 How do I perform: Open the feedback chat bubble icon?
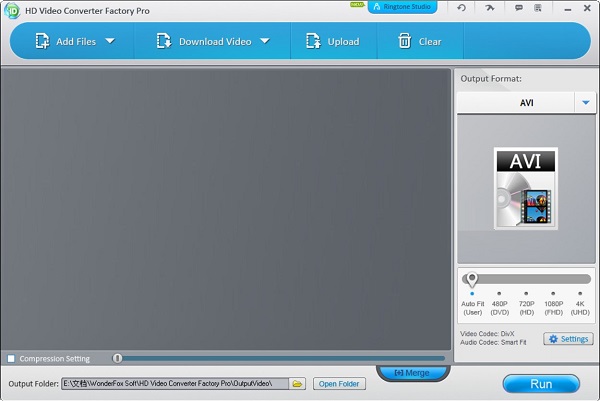coord(519,8)
